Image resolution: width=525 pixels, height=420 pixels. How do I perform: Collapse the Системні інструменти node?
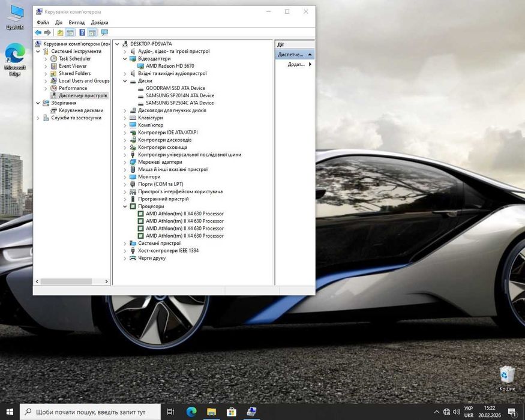pyautogui.click(x=38, y=51)
